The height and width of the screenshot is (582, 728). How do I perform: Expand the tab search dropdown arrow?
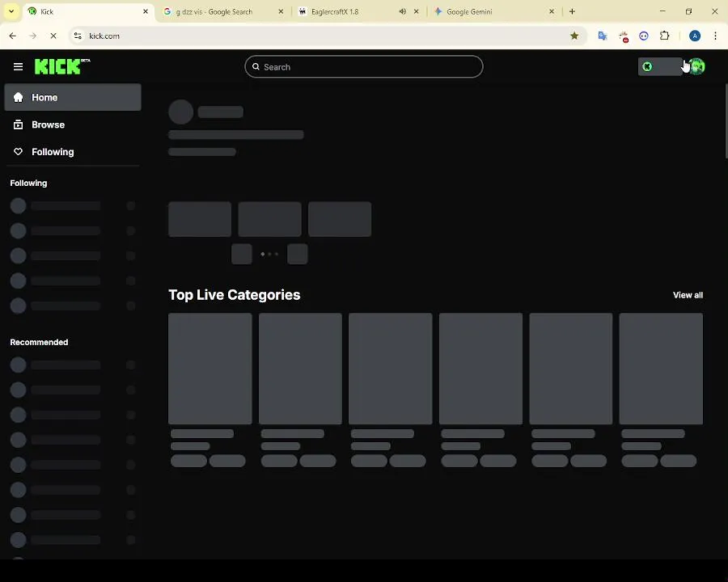(x=11, y=11)
